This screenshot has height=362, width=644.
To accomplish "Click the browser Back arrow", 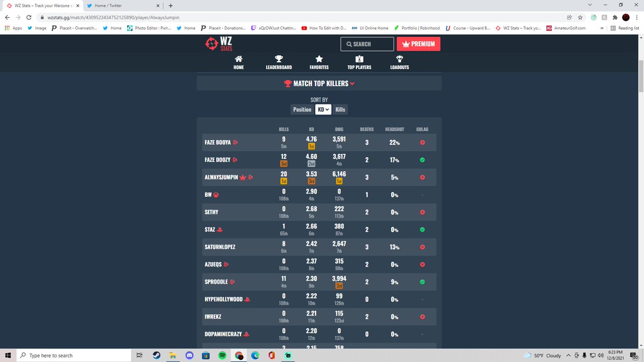I will pyautogui.click(x=7, y=17).
